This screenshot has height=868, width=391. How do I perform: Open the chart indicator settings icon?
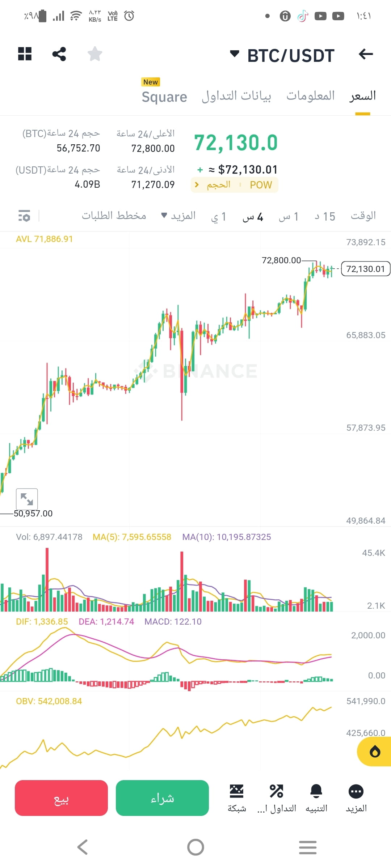(x=24, y=216)
